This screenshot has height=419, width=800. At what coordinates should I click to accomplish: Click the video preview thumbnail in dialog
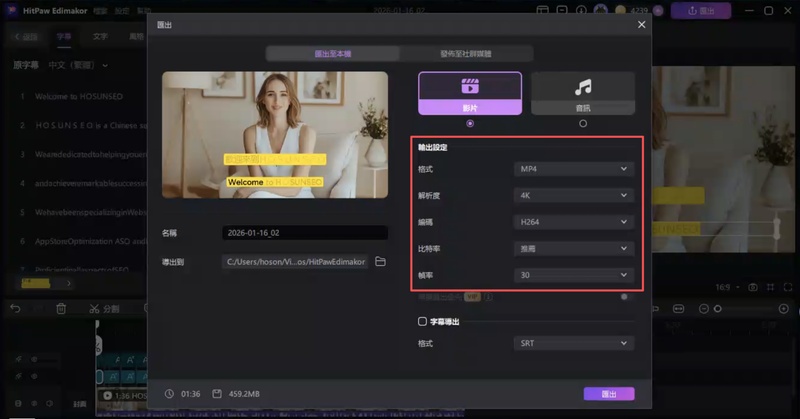coord(275,135)
